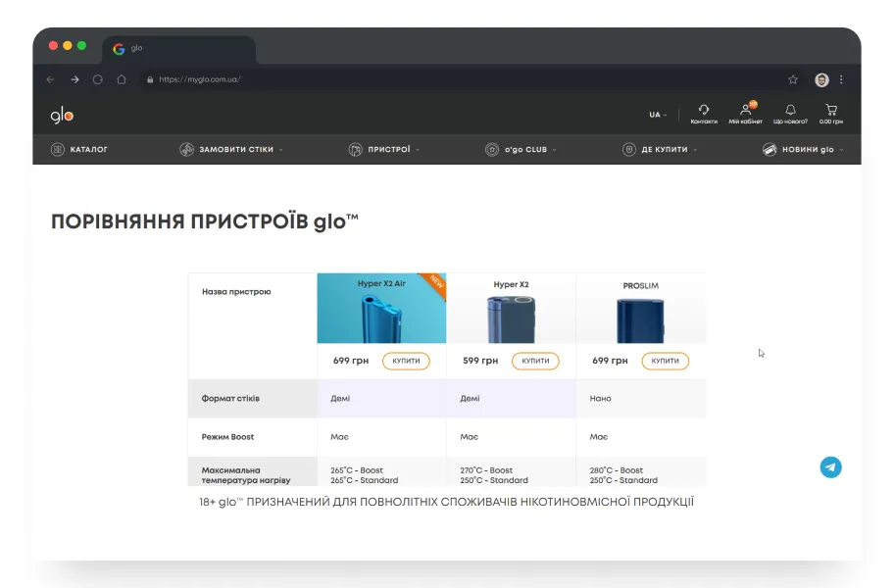The height and width of the screenshot is (588, 894).
Task: Select the glo browser tab
Action: point(179,49)
